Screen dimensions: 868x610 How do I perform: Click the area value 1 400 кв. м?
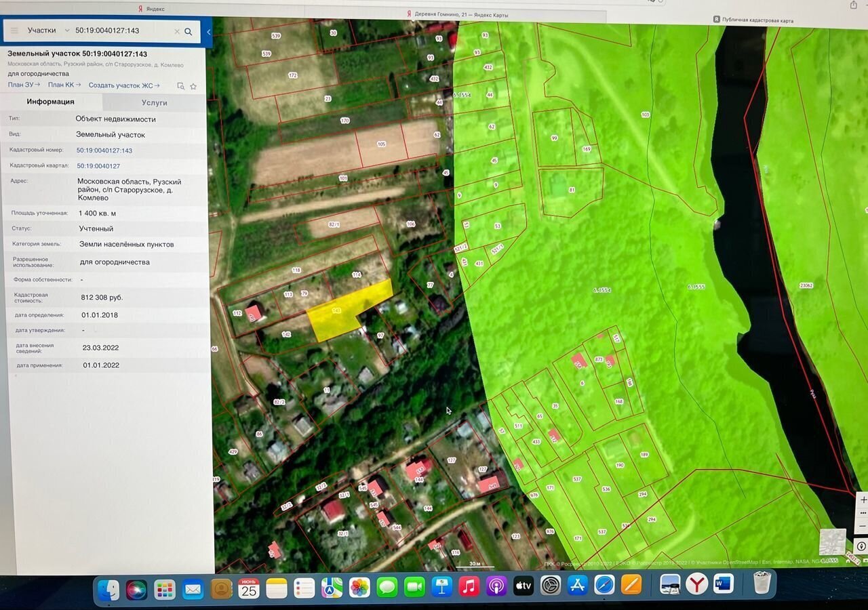pyautogui.click(x=97, y=213)
